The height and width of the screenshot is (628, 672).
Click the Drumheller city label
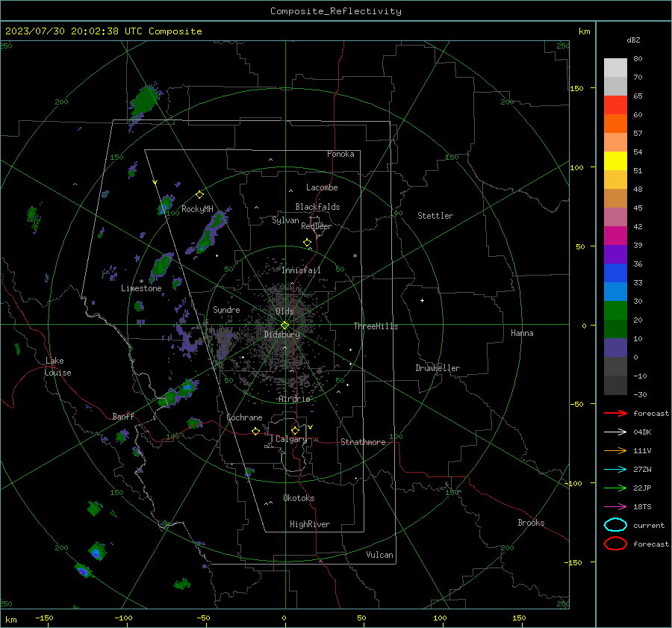tap(438, 368)
